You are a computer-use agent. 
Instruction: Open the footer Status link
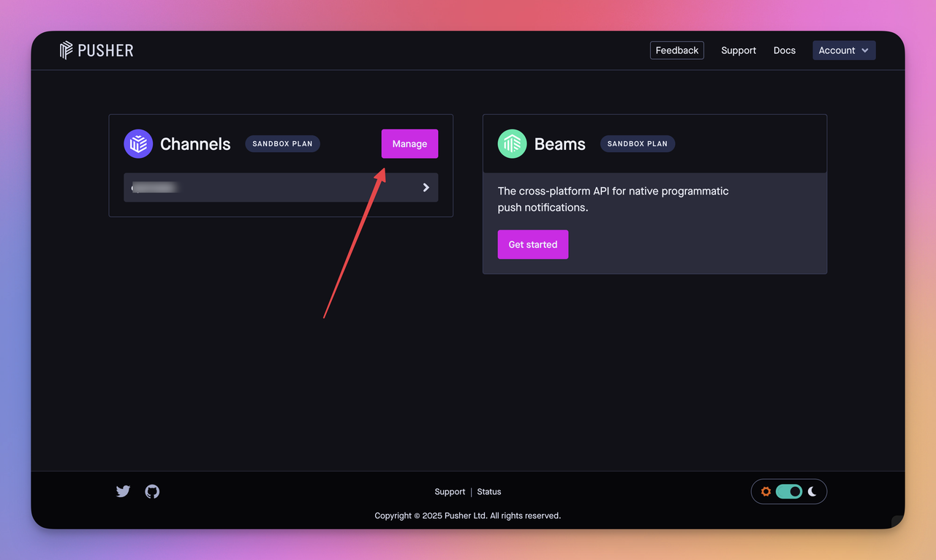click(x=489, y=492)
